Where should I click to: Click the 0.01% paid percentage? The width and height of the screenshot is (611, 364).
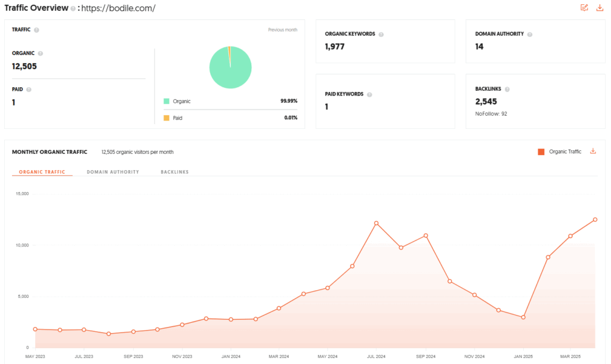(x=291, y=118)
